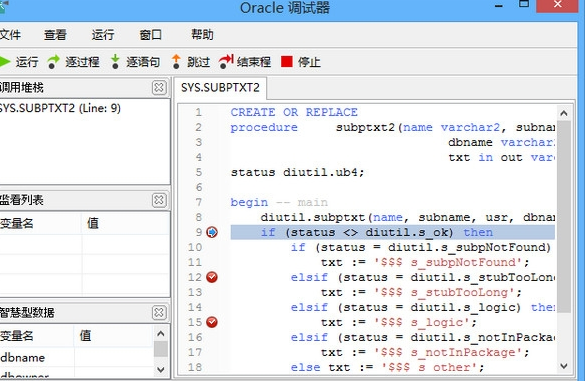Click the 'CREATE OR REPLACE' code line

[294, 112]
